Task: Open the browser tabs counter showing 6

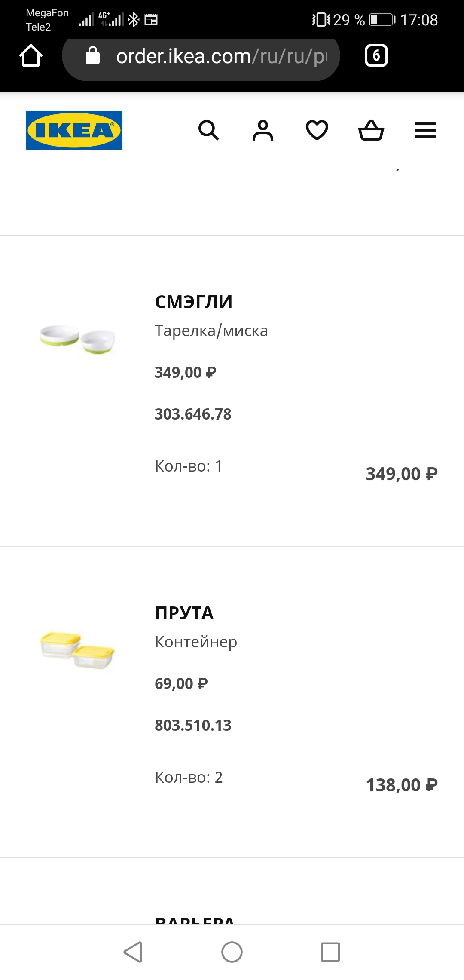Action: tap(376, 56)
